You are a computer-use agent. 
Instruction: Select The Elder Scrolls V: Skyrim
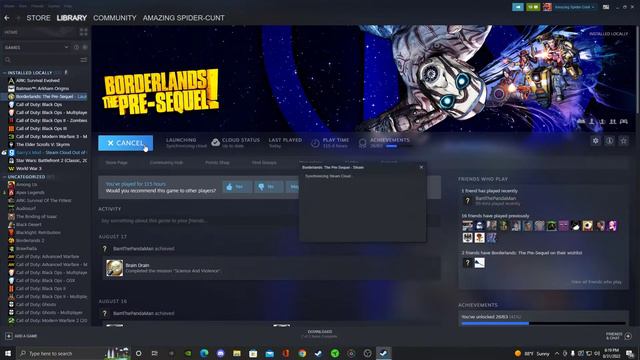coord(43,144)
